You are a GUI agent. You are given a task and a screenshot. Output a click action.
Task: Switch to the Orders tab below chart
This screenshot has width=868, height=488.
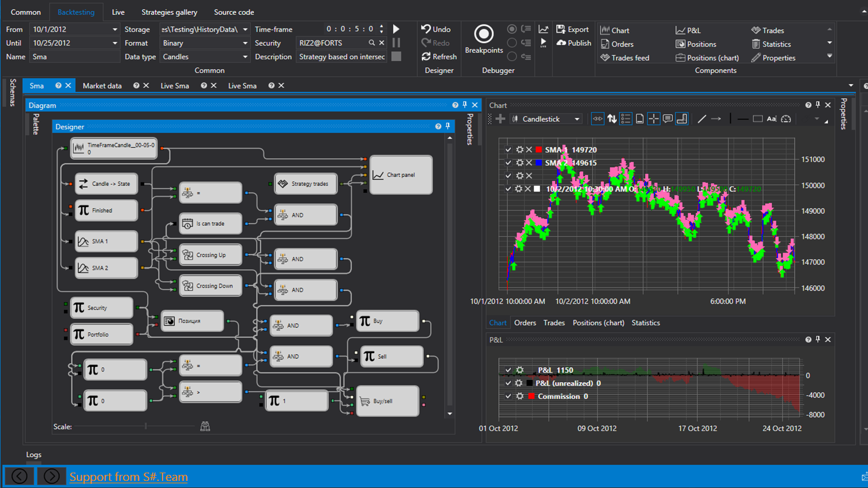point(525,323)
